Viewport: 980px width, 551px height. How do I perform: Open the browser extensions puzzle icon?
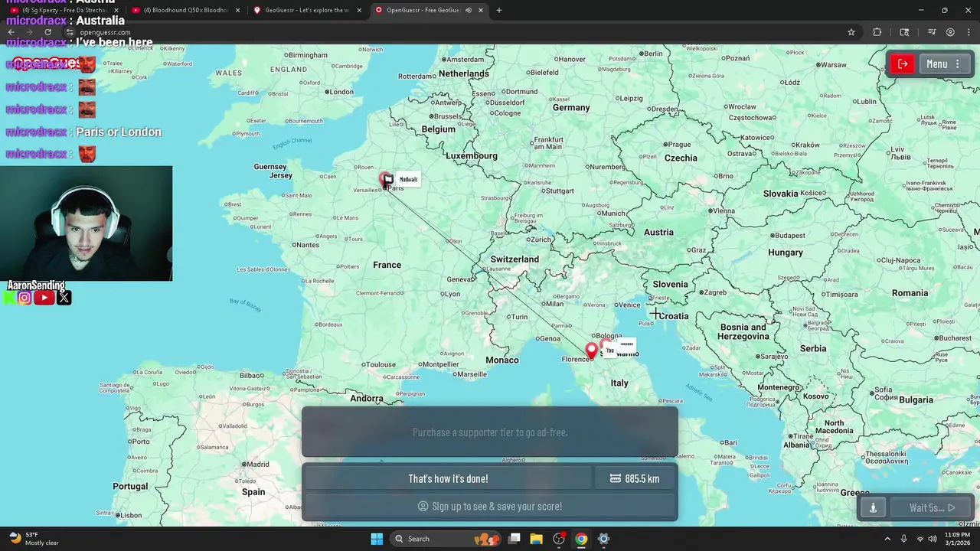[x=877, y=32]
